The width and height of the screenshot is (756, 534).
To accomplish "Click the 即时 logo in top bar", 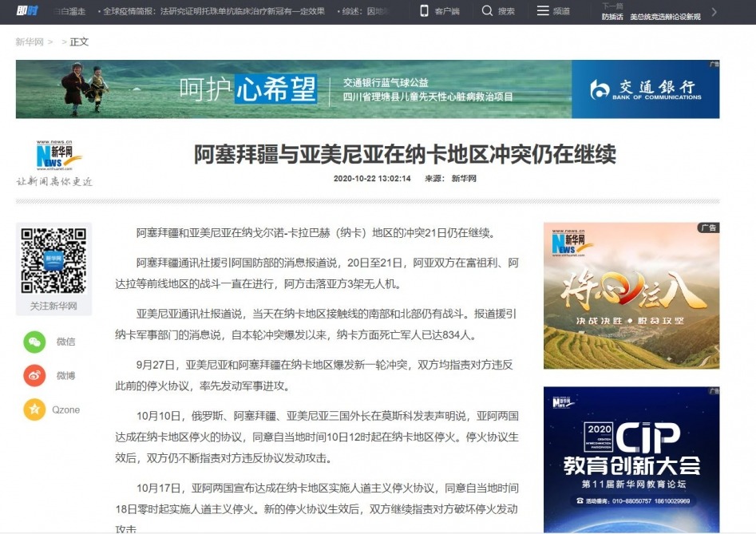I will (x=27, y=10).
